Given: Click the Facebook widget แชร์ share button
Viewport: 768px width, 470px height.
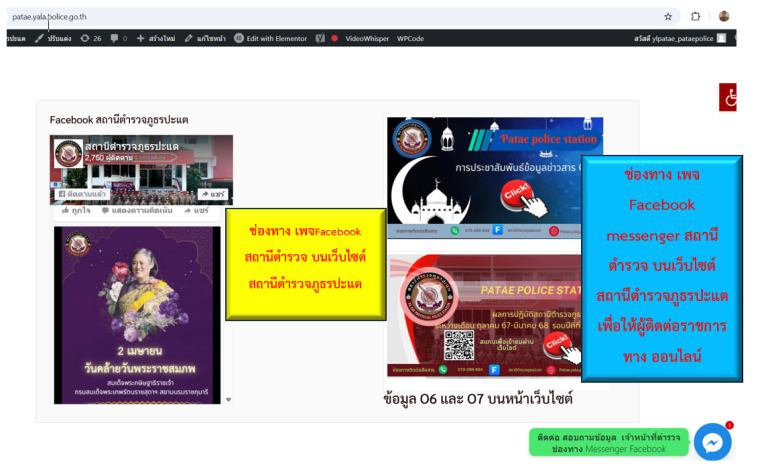Looking at the screenshot, I should pyautogui.click(x=215, y=193).
